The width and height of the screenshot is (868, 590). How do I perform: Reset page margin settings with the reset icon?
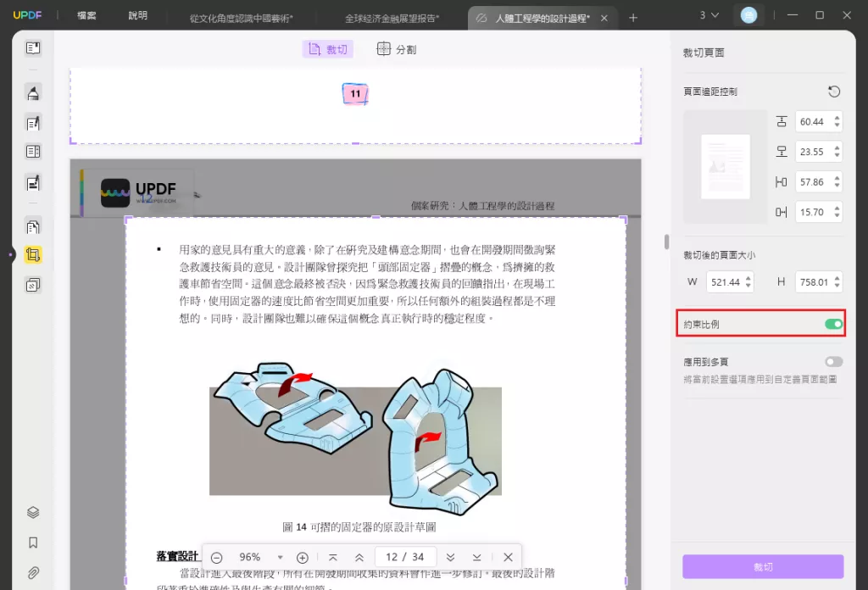click(x=833, y=91)
